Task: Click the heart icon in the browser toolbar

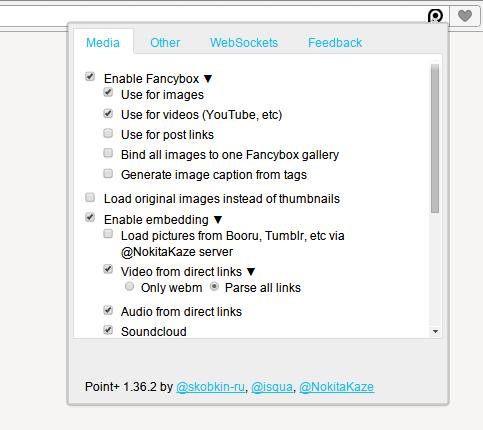Action: coord(465,15)
